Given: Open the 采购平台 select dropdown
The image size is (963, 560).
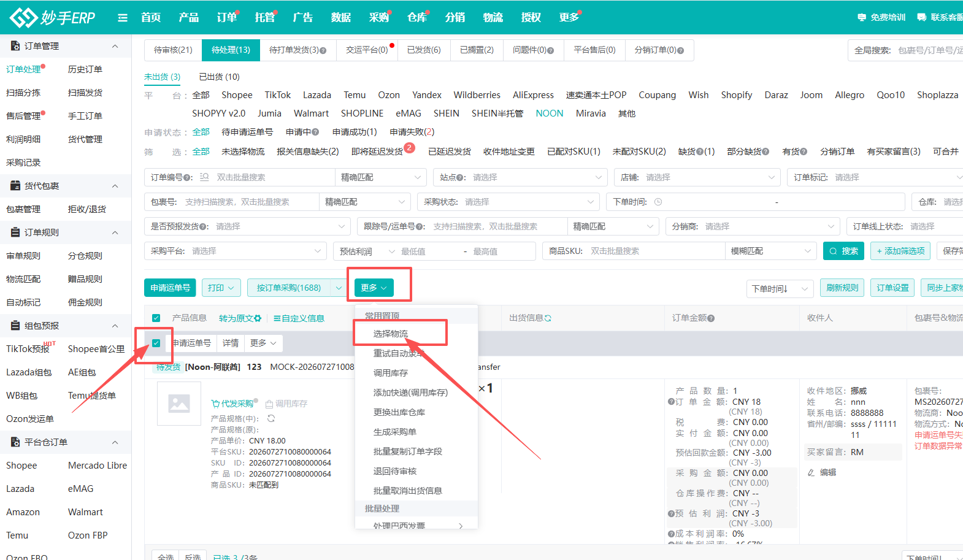Looking at the screenshot, I should pos(235,251).
